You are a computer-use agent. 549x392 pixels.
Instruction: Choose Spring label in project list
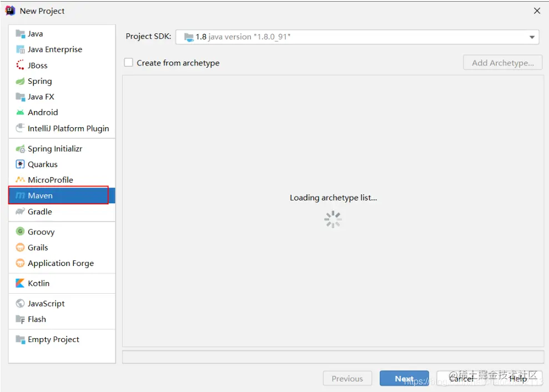40,81
